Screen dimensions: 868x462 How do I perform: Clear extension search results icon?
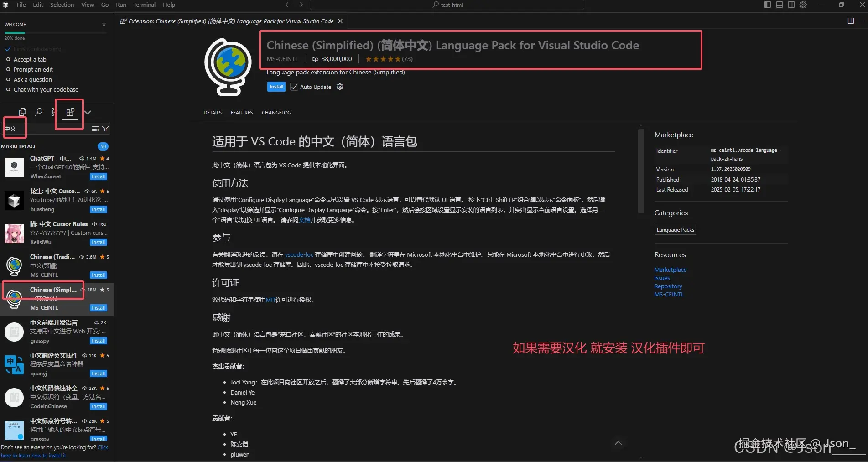[95, 129]
